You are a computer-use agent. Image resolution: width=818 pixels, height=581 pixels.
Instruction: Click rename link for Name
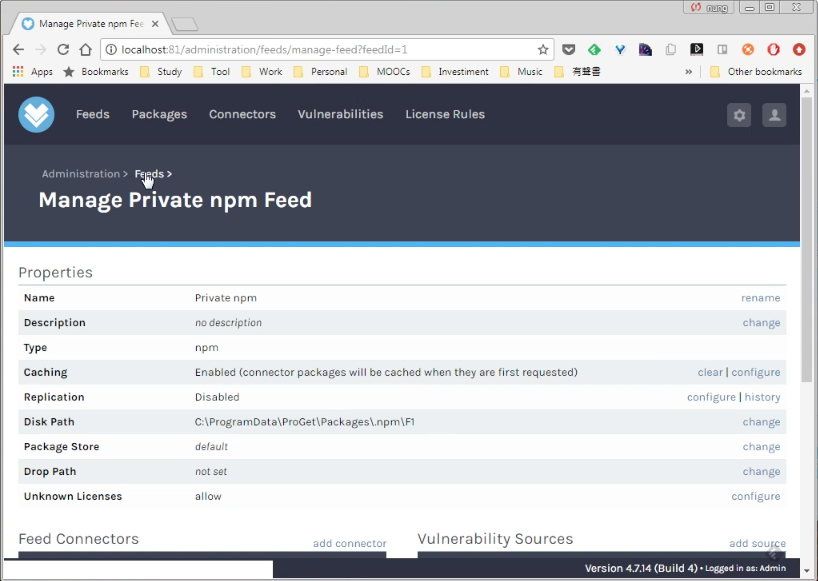761,298
